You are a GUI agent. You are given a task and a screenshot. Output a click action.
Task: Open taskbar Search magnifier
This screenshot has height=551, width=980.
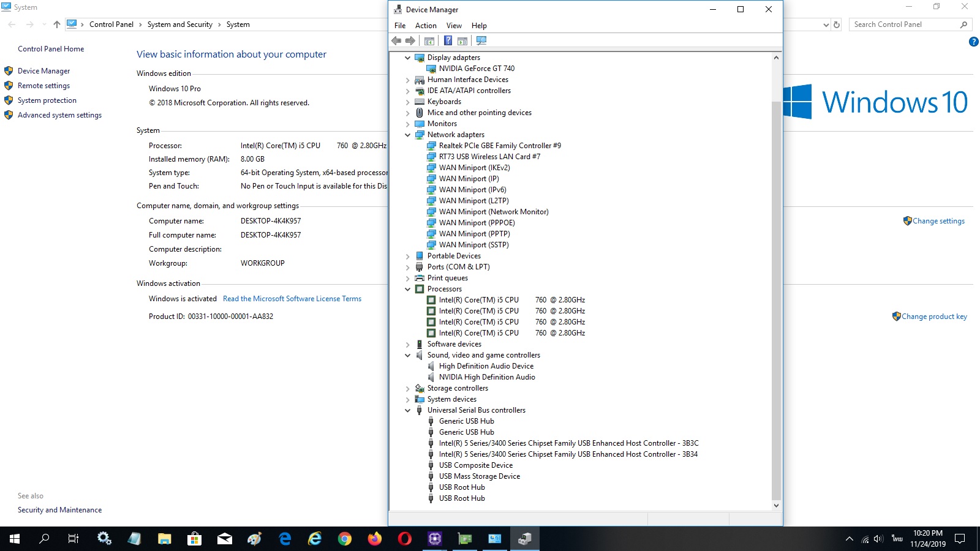click(44, 539)
